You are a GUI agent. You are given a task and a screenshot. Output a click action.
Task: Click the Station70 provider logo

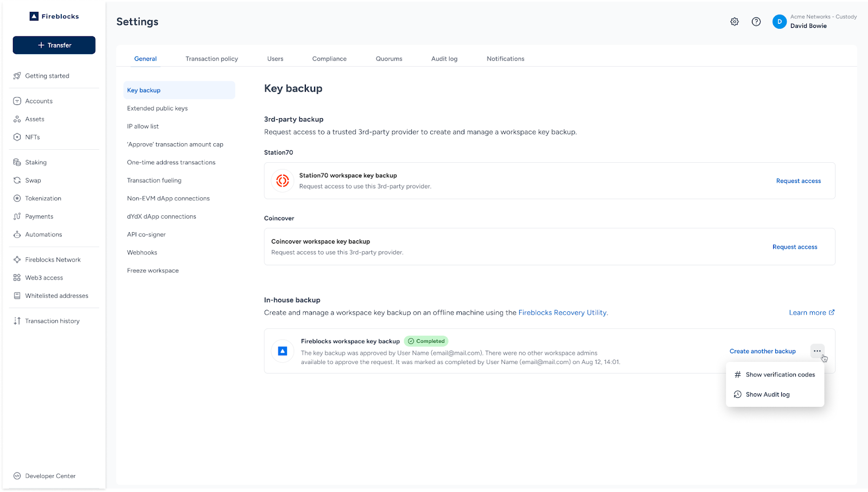[x=283, y=181]
